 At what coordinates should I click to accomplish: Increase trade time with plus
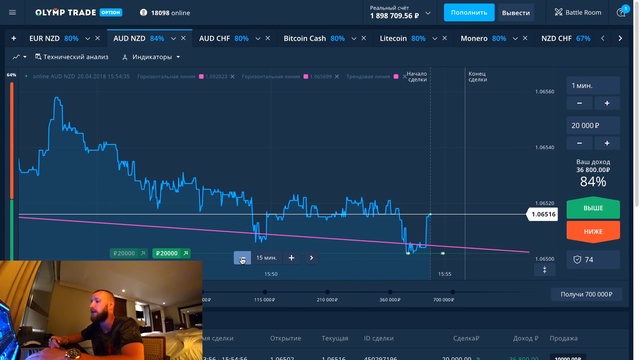[607, 103]
